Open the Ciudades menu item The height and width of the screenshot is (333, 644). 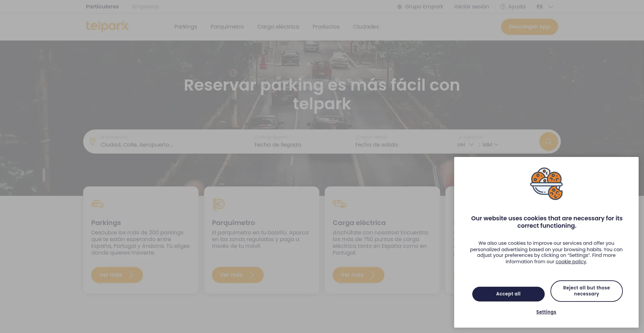[366, 27]
